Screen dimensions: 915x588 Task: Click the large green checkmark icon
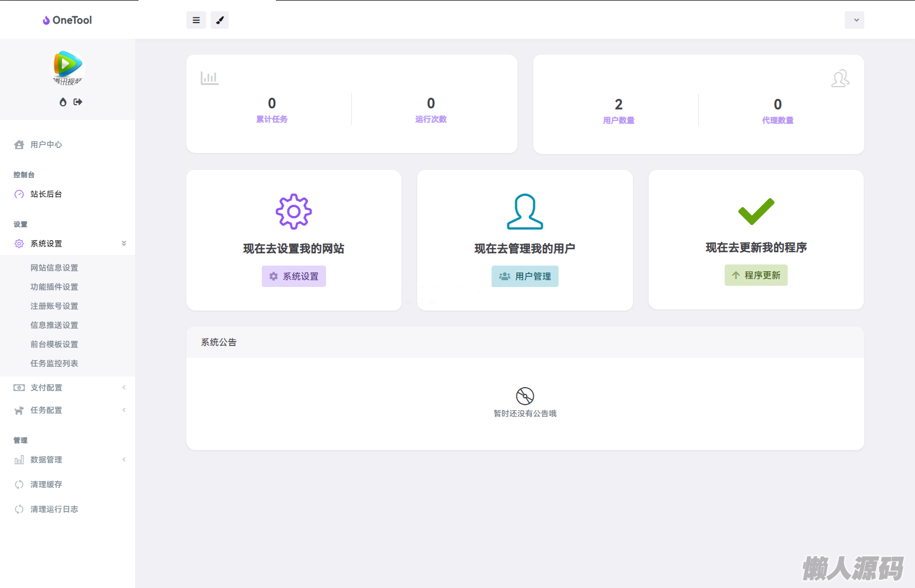tap(756, 211)
